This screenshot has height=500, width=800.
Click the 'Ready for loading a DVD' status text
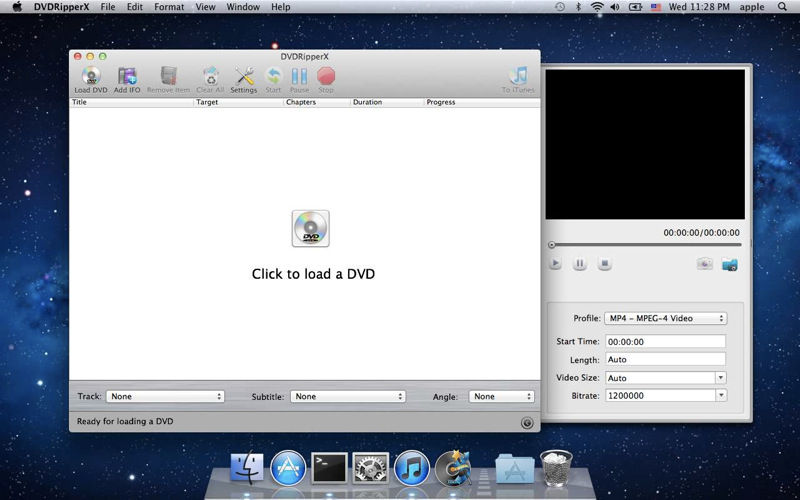point(125,421)
